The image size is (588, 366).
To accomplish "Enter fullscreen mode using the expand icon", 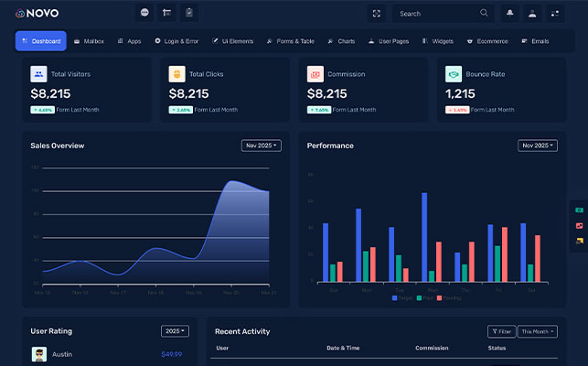I will pos(376,14).
